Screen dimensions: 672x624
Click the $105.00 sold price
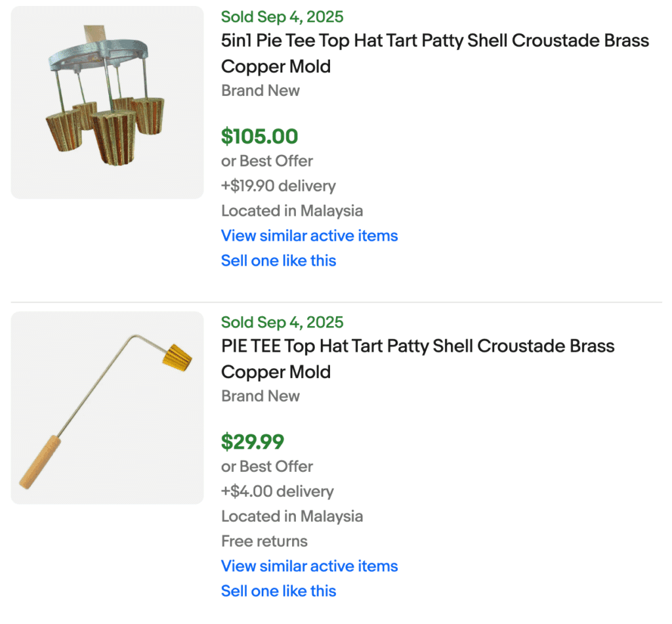point(259,136)
